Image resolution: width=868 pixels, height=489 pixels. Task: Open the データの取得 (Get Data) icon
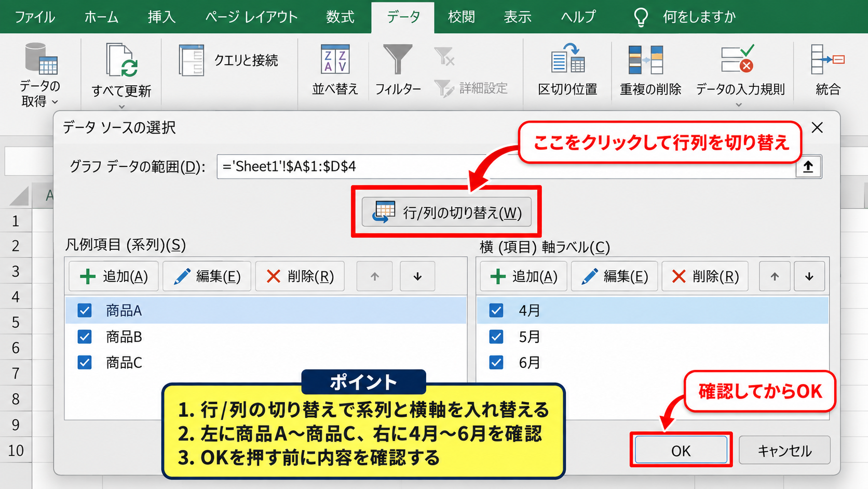click(x=40, y=58)
